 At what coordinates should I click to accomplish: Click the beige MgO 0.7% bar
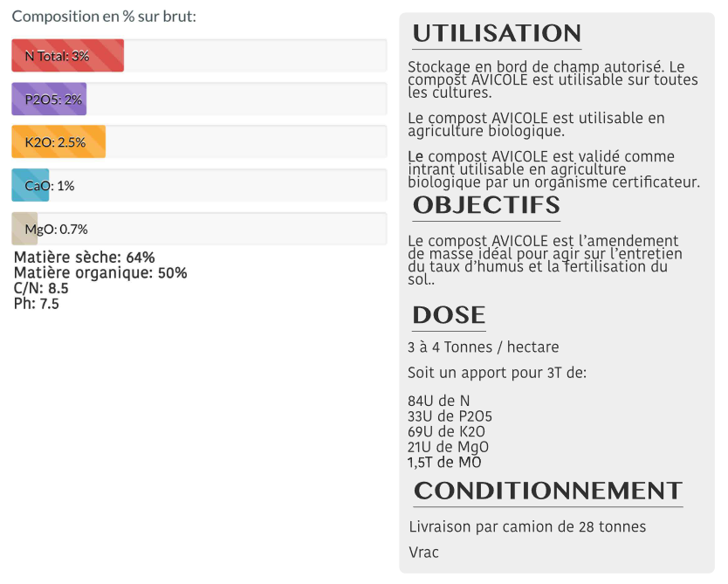(x=24, y=229)
